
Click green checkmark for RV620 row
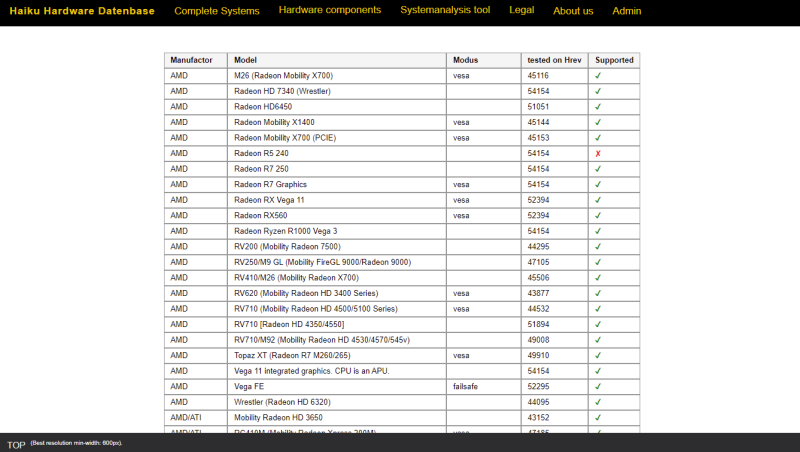tap(598, 293)
